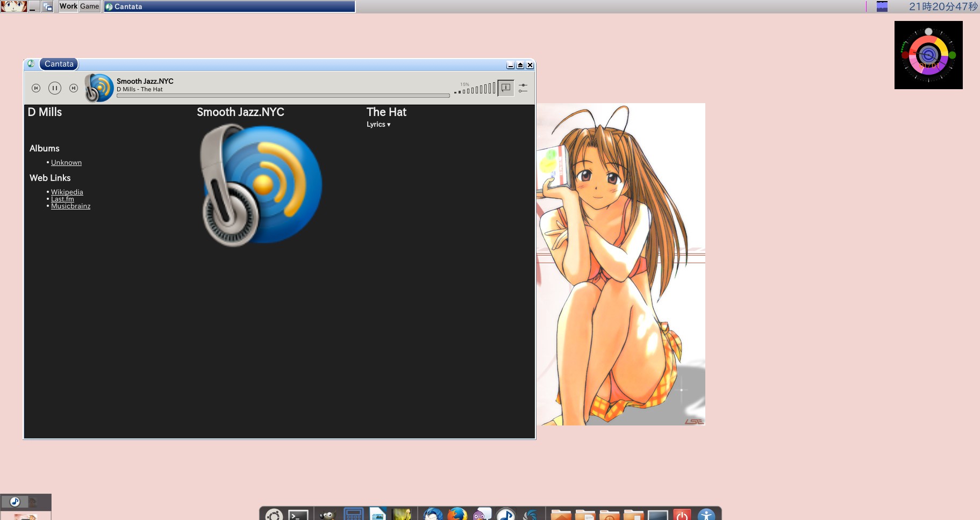Toggle the song information view button
This screenshot has height=520, width=980.
click(506, 88)
